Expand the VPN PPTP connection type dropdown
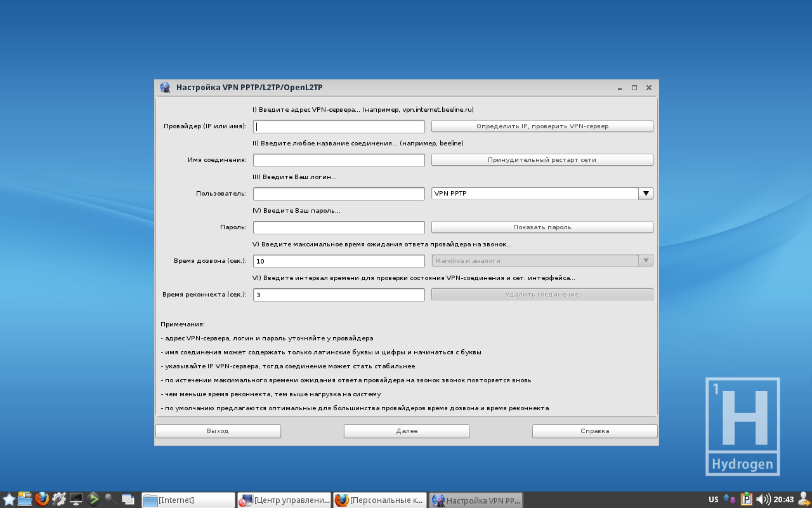The width and height of the screenshot is (812, 508). 645,194
